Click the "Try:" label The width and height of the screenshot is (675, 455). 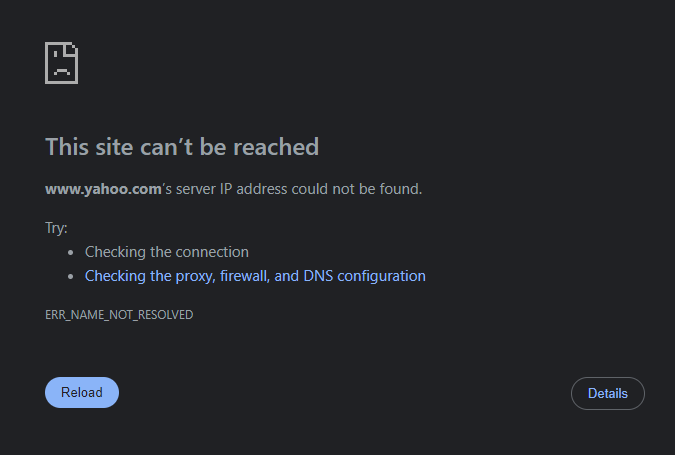56,227
